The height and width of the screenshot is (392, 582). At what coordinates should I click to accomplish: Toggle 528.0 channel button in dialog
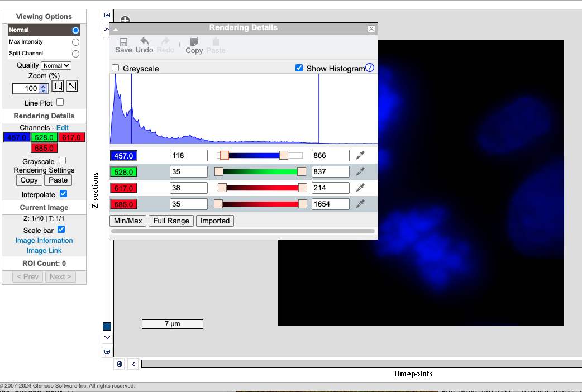tap(123, 172)
